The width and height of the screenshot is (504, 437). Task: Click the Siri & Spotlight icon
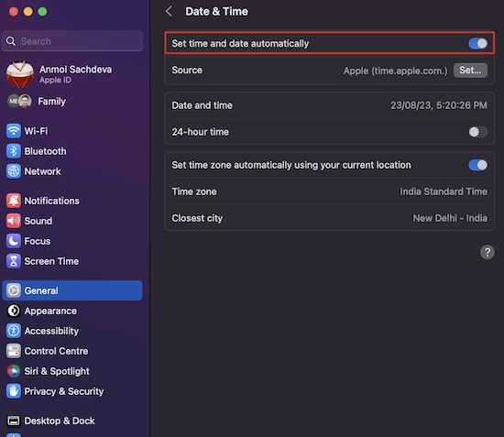click(x=14, y=371)
